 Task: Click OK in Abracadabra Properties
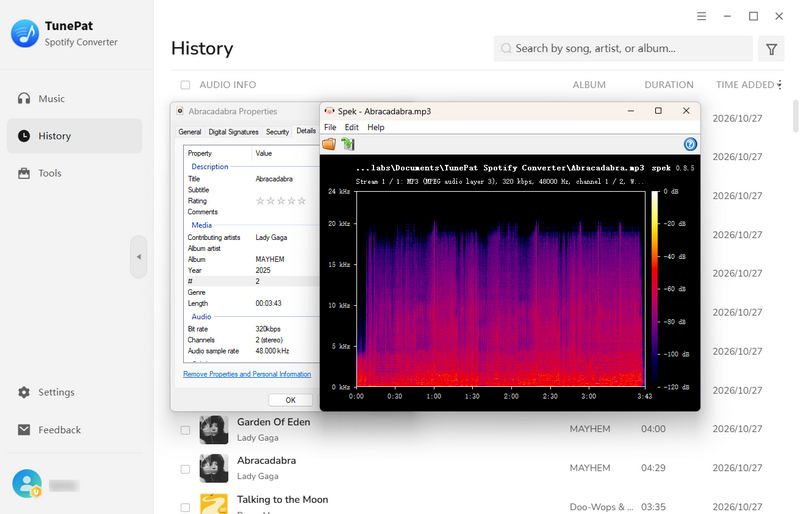point(290,400)
